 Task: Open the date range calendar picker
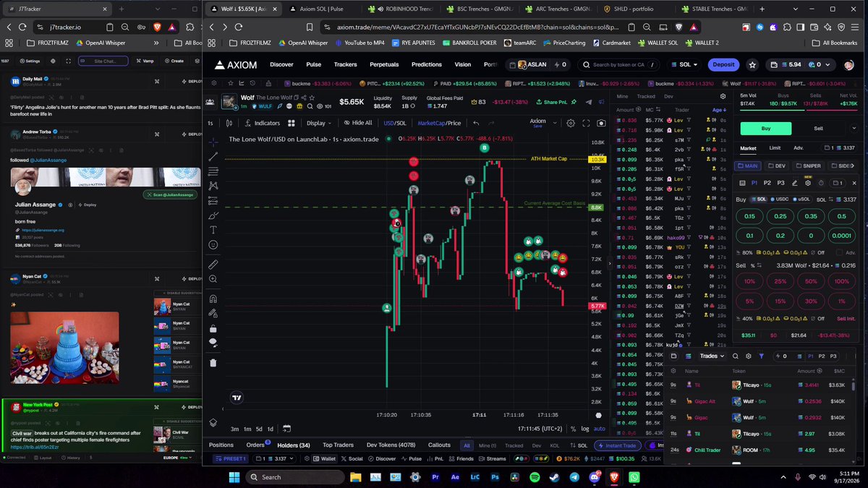click(x=286, y=429)
